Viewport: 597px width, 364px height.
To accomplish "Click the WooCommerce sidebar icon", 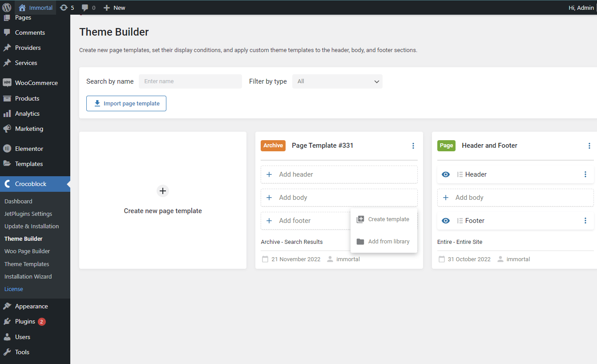I will [x=7, y=83].
